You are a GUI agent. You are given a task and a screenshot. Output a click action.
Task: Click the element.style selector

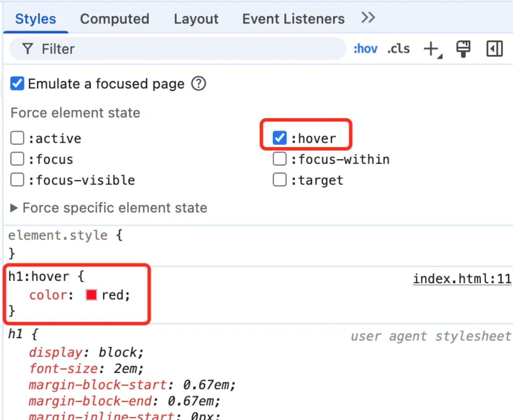tap(58, 235)
